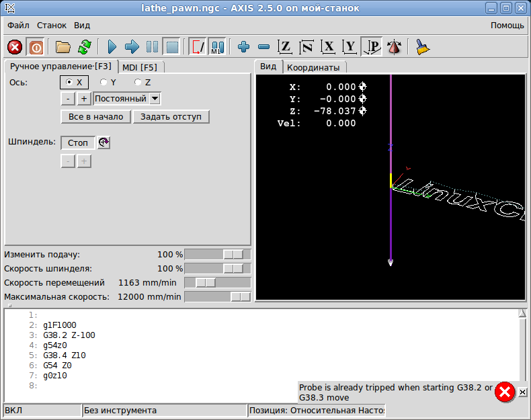The width and height of the screenshot is (531, 420).
Task: Select the Y axis radio button
Action: pos(108,82)
